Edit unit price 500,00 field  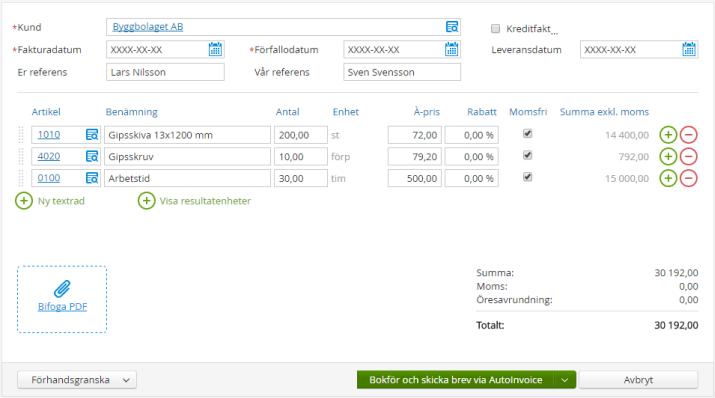coord(414,178)
